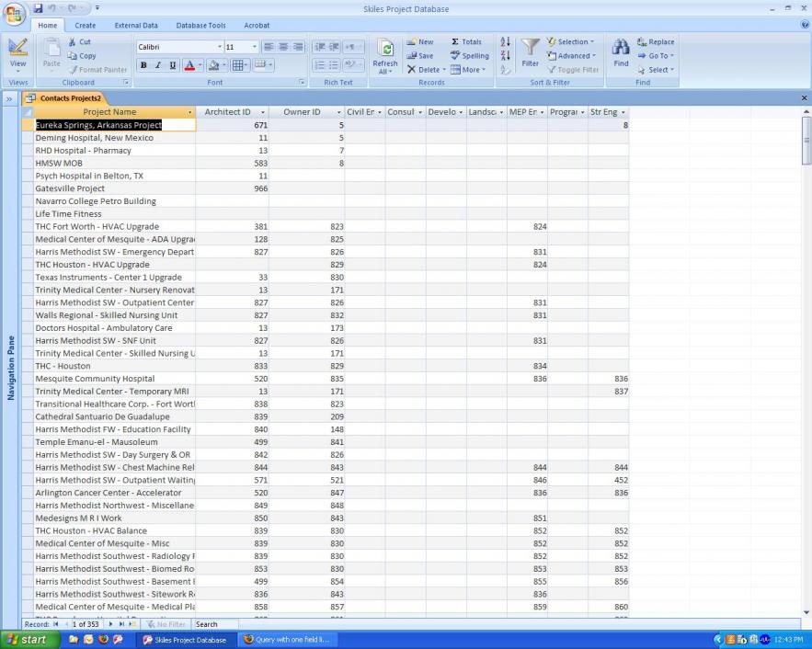Open the View design ruler icon

(x=17, y=48)
